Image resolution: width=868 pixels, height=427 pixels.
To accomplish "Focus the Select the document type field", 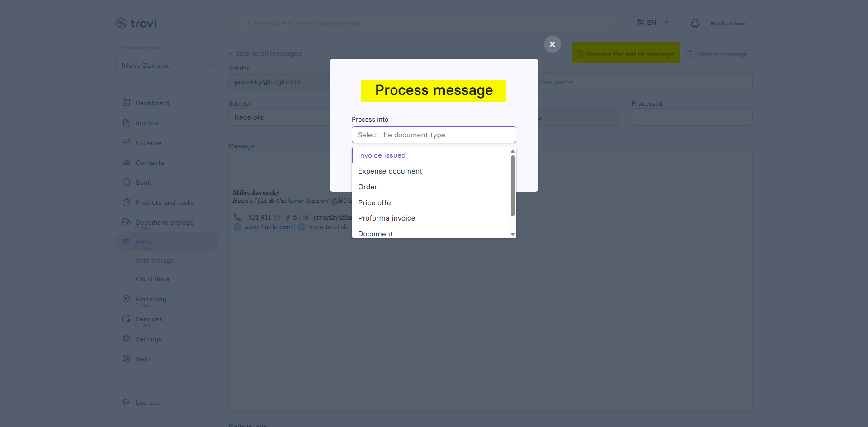I will (x=434, y=135).
